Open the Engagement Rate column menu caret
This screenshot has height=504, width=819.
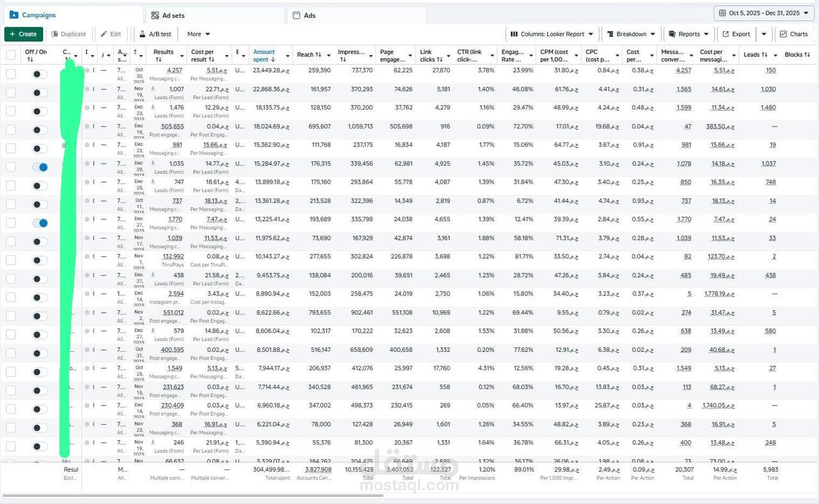pyautogui.click(x=530, y=56)
